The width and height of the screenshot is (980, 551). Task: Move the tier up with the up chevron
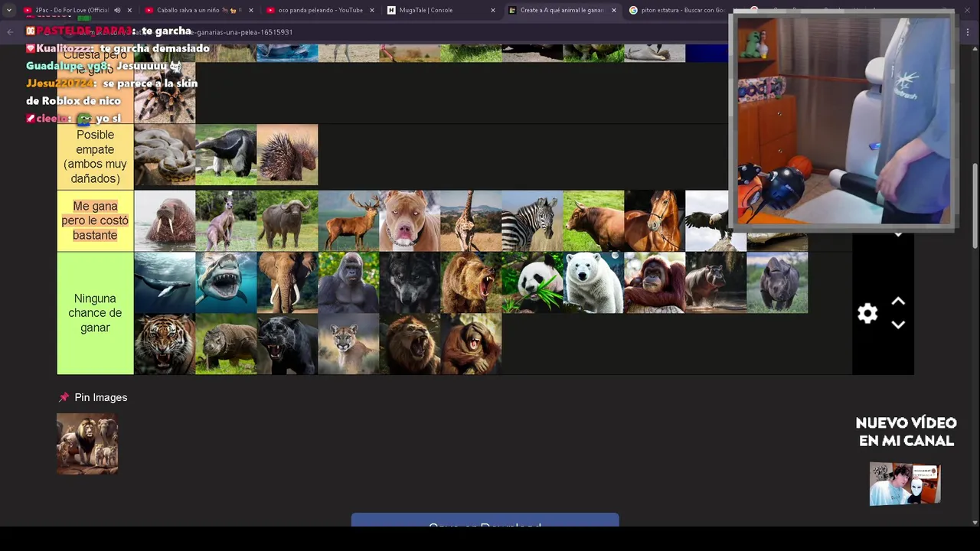[898, 302]
